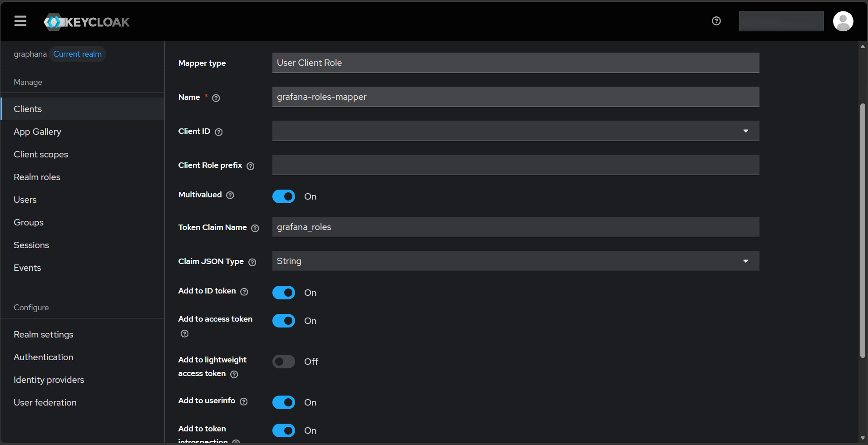Click the Client Role prefix input

pos(516,165)
